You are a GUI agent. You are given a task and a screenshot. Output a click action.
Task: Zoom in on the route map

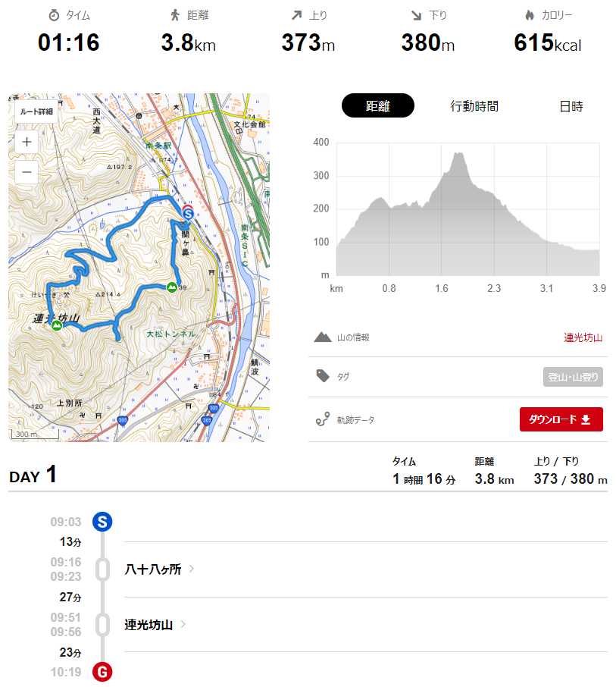(27, 141)
